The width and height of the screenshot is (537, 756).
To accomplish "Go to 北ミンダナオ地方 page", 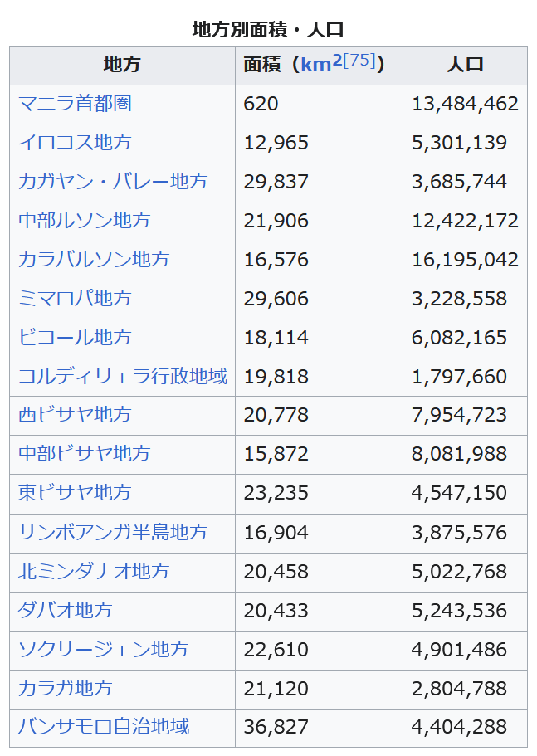I will (x=94, y=571).
